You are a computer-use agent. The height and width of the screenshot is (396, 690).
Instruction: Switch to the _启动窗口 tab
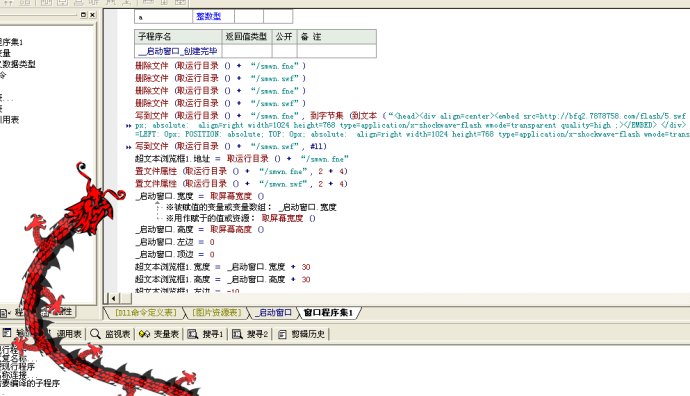pyautogui.click(x=274, y=313)
